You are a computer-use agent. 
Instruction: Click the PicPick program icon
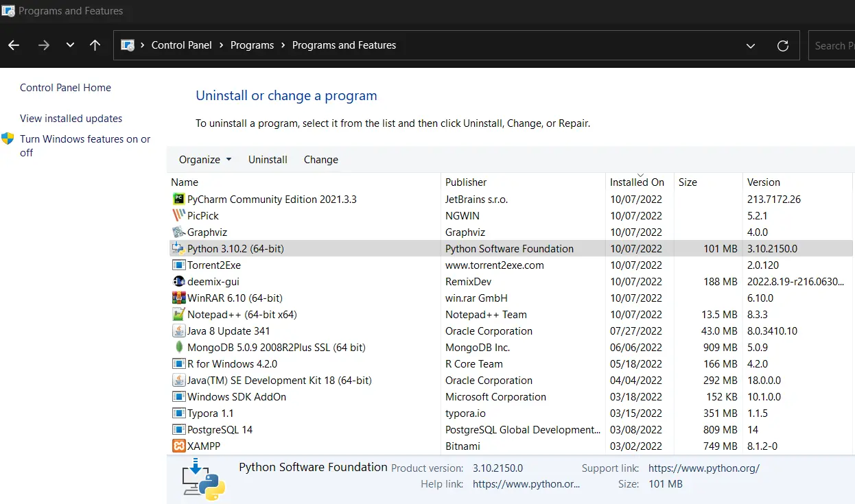(x=178, y=216)
